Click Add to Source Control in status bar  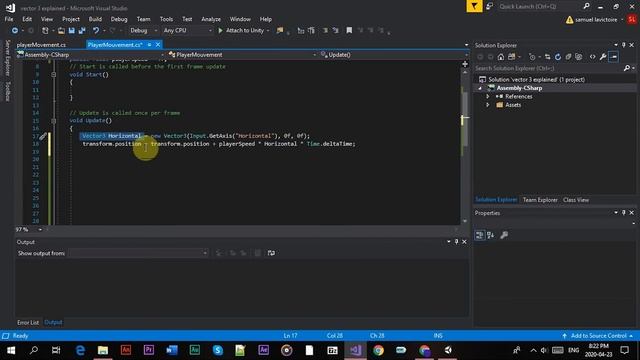pyautogui.click(x=598, y=336)
